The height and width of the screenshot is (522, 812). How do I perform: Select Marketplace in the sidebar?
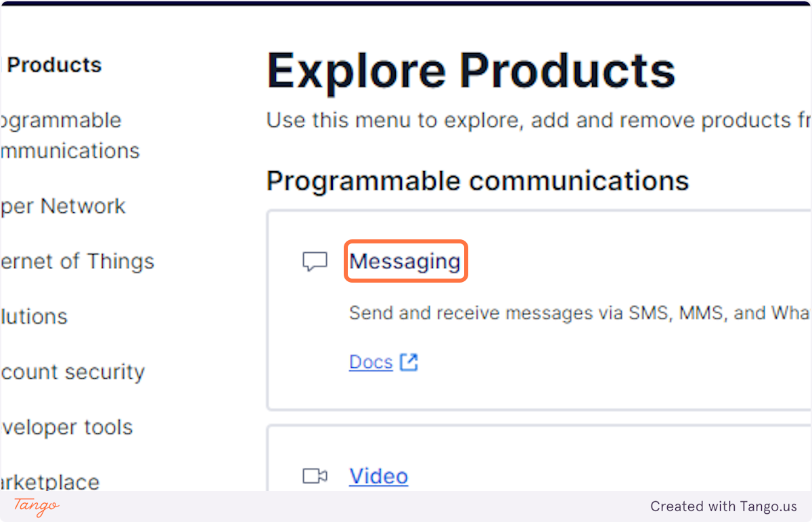[x=50, y=482]
